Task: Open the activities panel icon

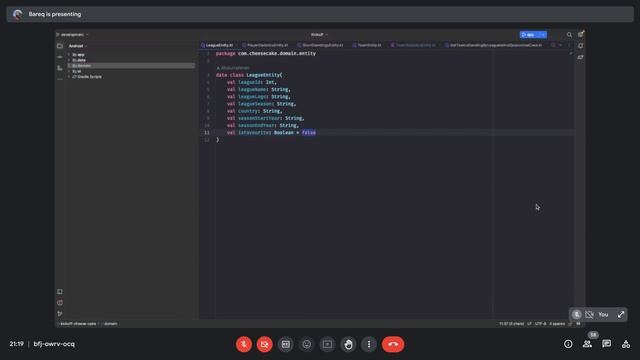Action: [626, 344]
